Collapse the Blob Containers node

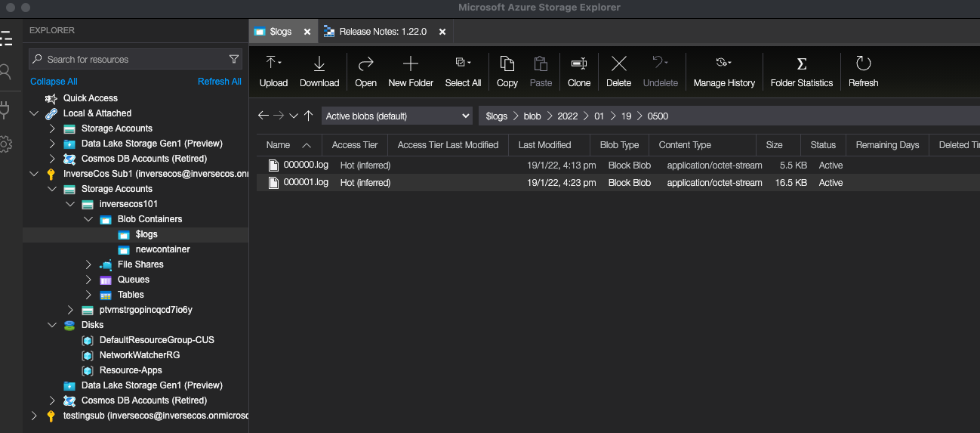click(88, 219)
